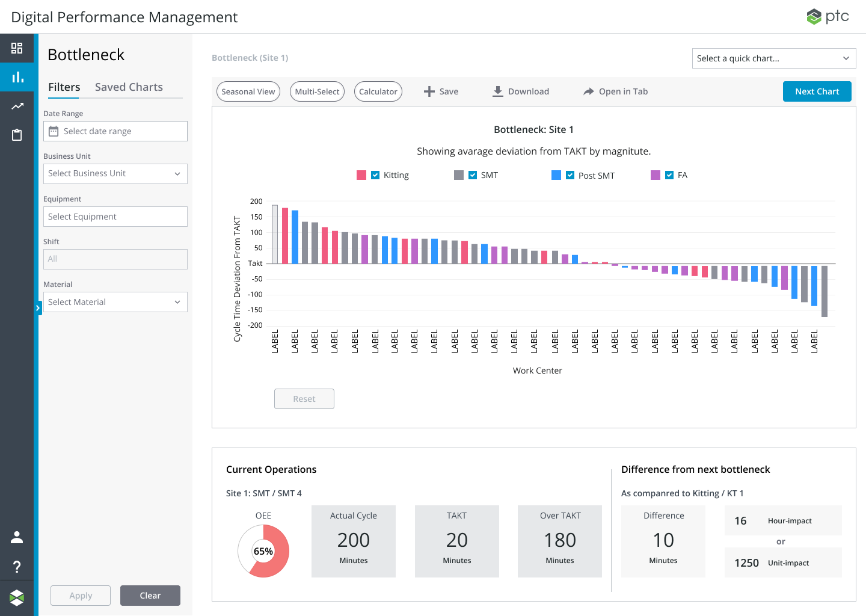Click the 65% OEE donut chart

263,551
